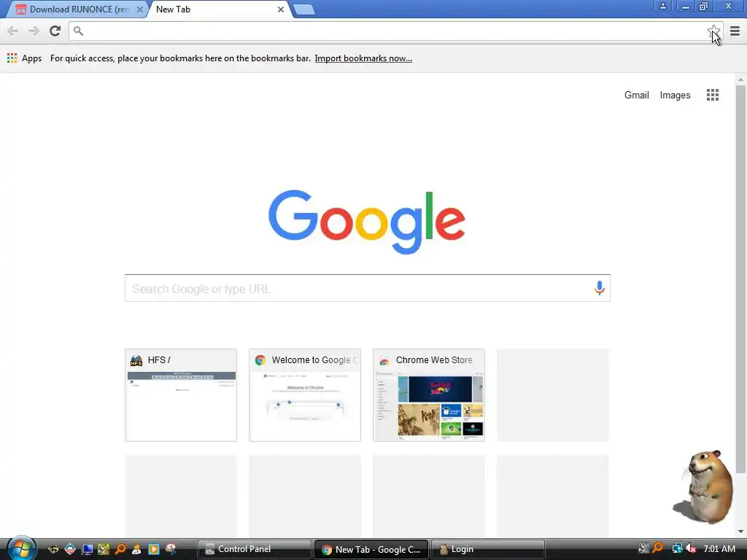Open the orange magnifier quick-launch icon
The image size is (747, 560).
click(120, 549)
